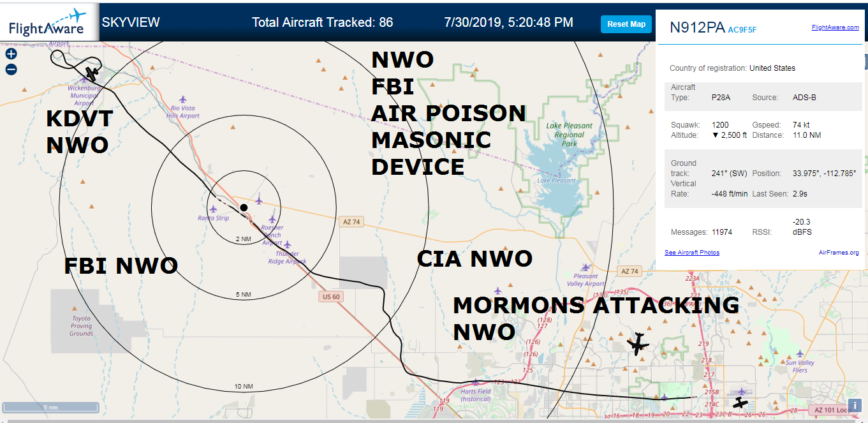The height and width of the screenshot is (423, 868).
Task: Open the AirFrames.org link
Action: point(839,253)
